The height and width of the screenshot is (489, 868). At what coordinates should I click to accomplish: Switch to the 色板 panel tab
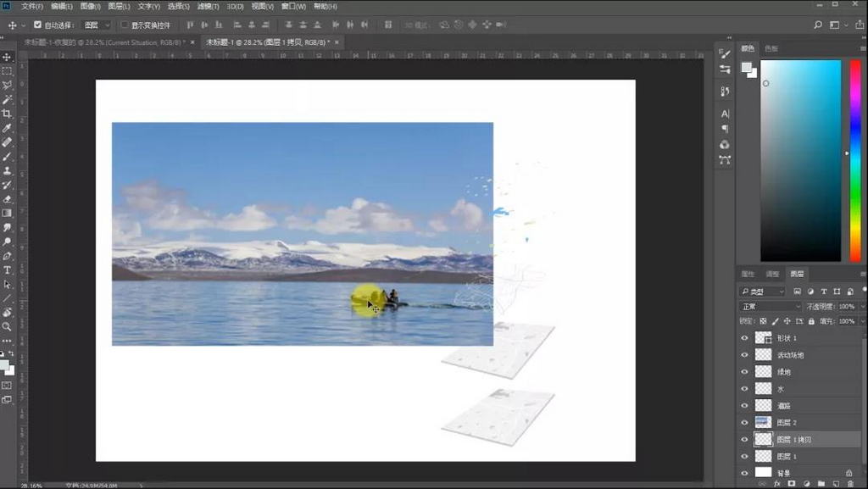pos(771,48)
